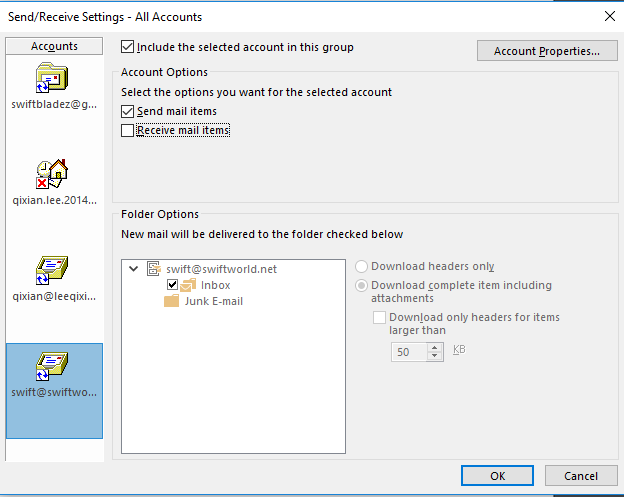This screenshot has width=624, height=497.
Task: Click the qixian@leeqixi... account label
Action: 54,296
